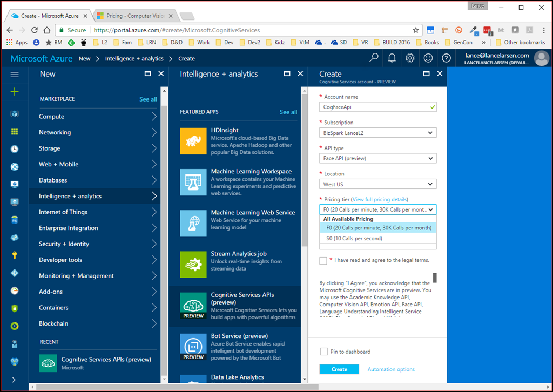Screen dimensions: 553x392
Task: Click the Cognitive Services APIs brain icon
Action: click(x=193, y=306)
